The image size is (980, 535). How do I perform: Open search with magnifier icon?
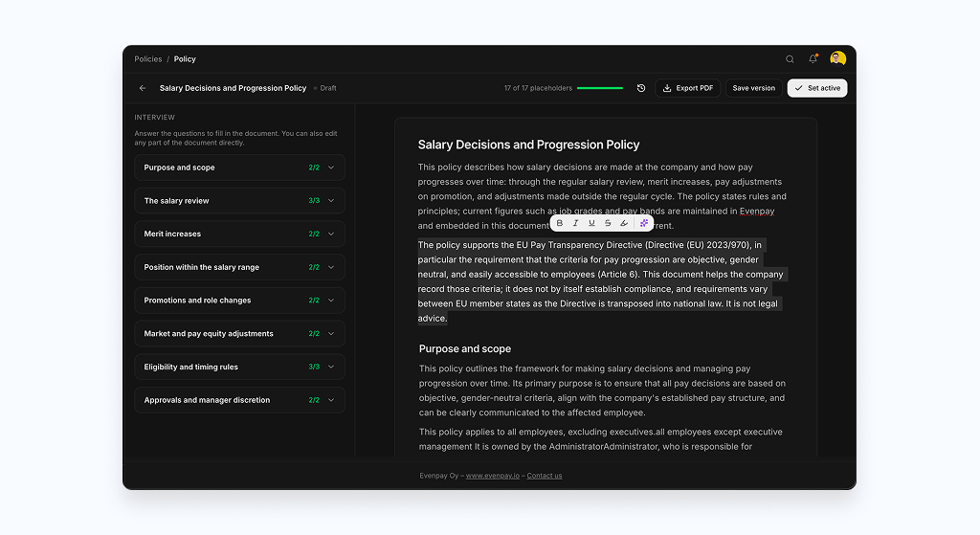click(x=790, y=58)
